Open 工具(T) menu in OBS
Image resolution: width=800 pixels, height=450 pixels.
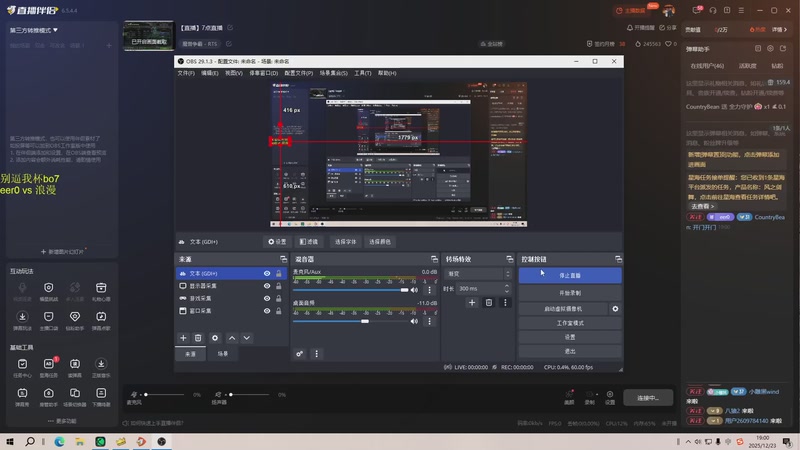363,73
